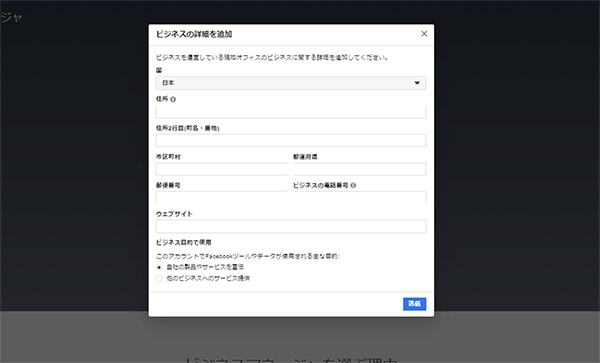Select 他のビジネスへのサービス提供 radio option

159,278
